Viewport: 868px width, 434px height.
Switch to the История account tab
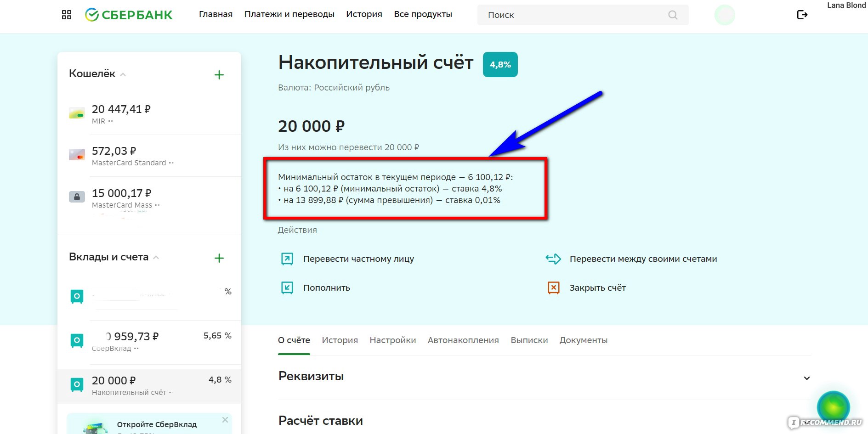340,340
